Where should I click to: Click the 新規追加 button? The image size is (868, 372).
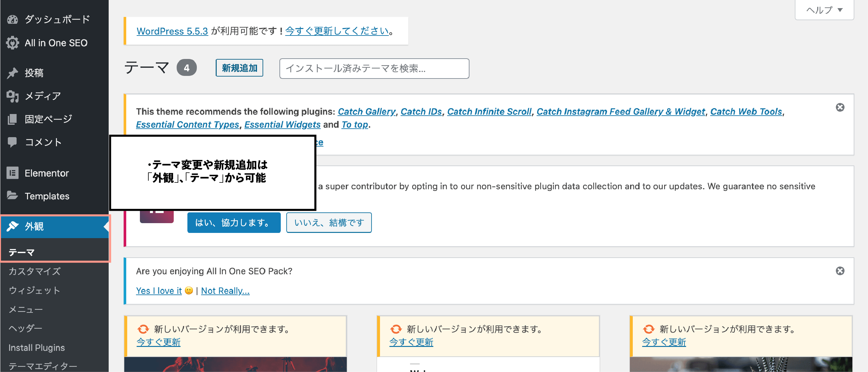click(239, 68)
